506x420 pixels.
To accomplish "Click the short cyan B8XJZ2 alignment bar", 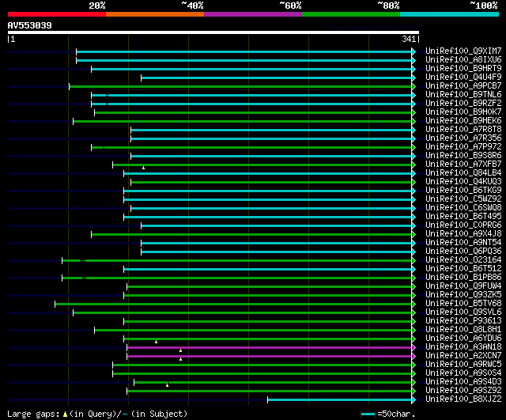I will pyautogui.click(x=340, y=400).
